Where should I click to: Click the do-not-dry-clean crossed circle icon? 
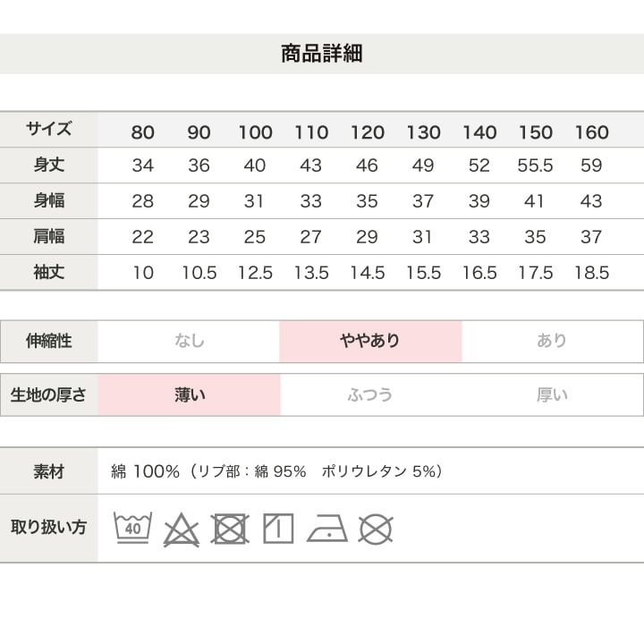pyautogui.click(x=376, y=529)
